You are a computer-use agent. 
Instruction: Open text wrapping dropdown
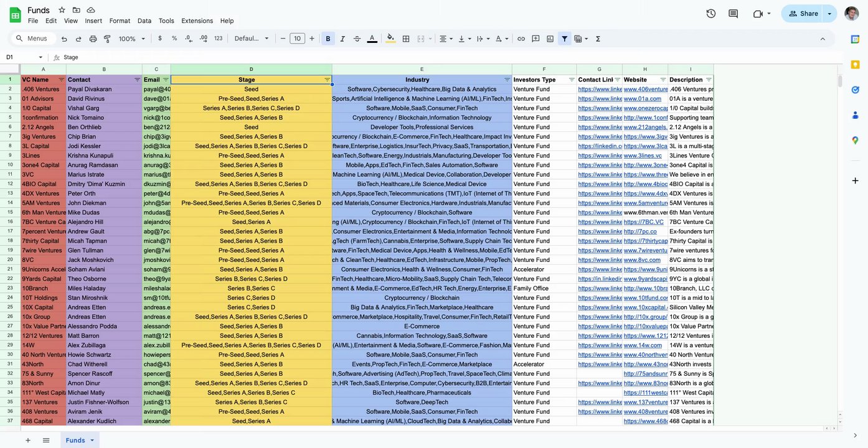point(482,39)
